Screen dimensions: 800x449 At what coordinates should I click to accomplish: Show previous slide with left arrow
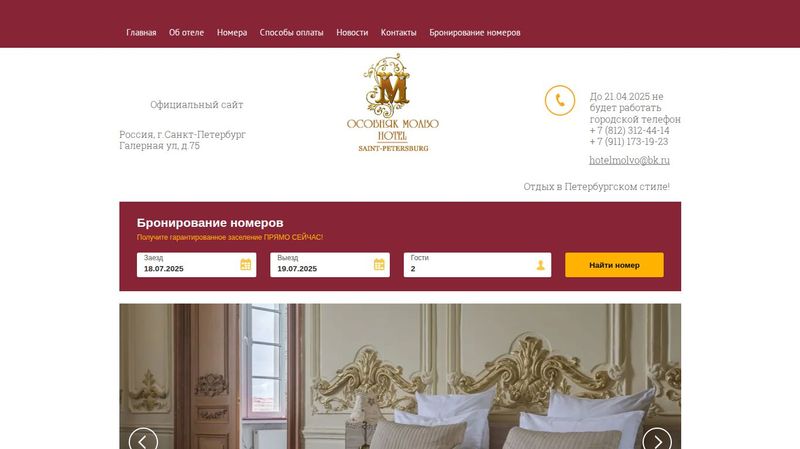click(143, 440)
